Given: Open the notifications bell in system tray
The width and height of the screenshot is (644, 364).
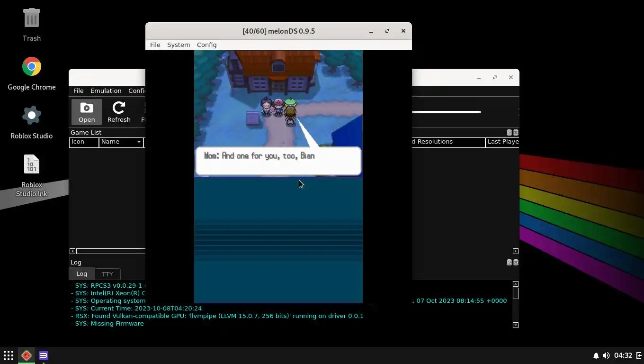Looking at the screenshot, I should [596, 355].
